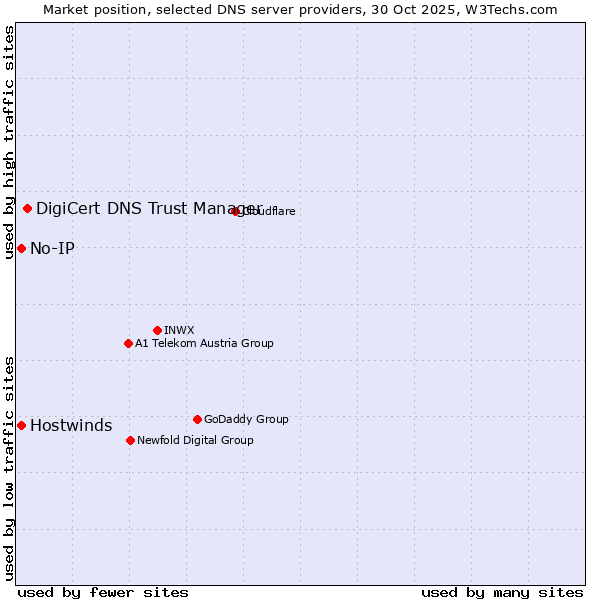This screenshot has width=600, height=600.
Task: Click the 'used by low traffic sites' label
Action: click(10, 467)
